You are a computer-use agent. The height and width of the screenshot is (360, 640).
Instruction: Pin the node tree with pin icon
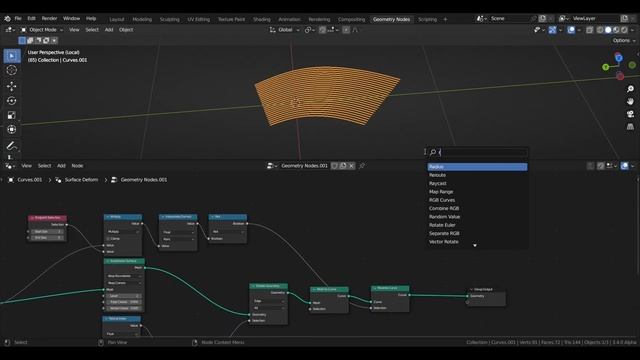click(x=362, y=166)
